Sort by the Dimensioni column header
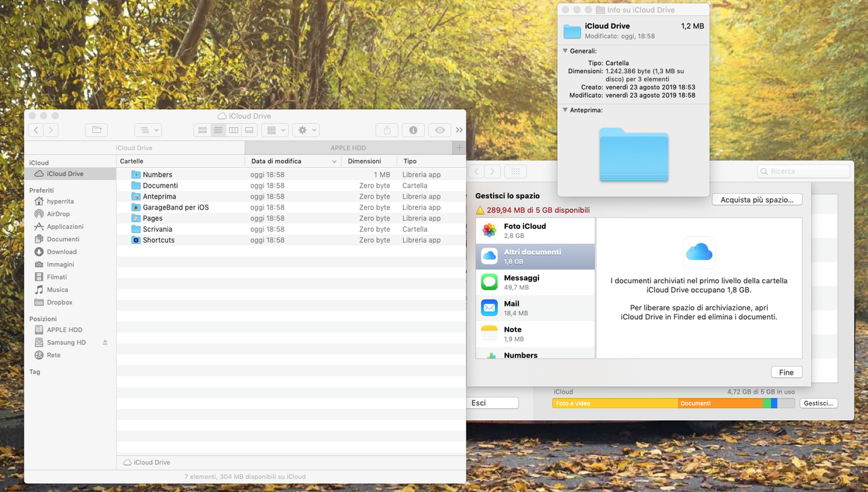This screenshot has width=868, height=492. coord(370,161)
